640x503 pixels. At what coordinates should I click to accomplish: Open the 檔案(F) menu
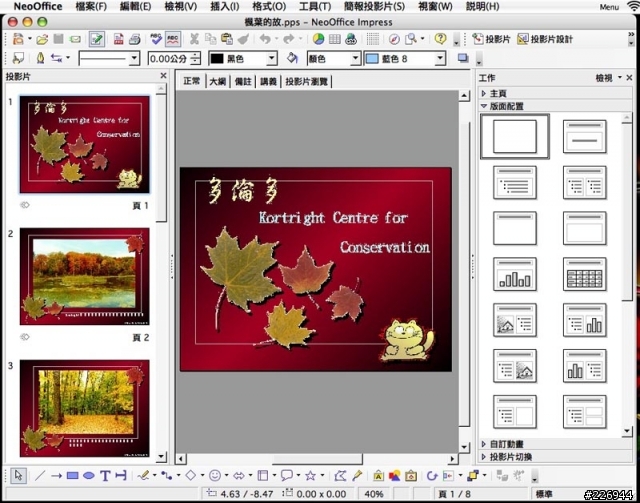pyautogui.click(x=91, y=7)
